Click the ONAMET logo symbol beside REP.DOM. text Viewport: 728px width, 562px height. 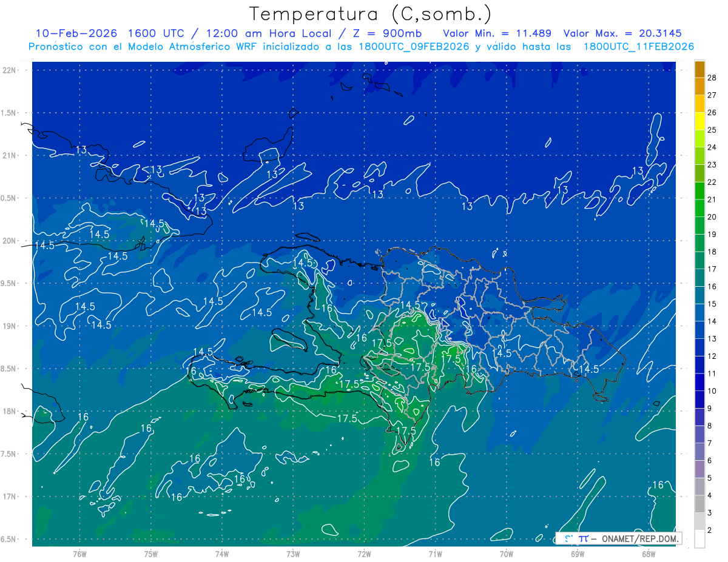coord(576,538)
